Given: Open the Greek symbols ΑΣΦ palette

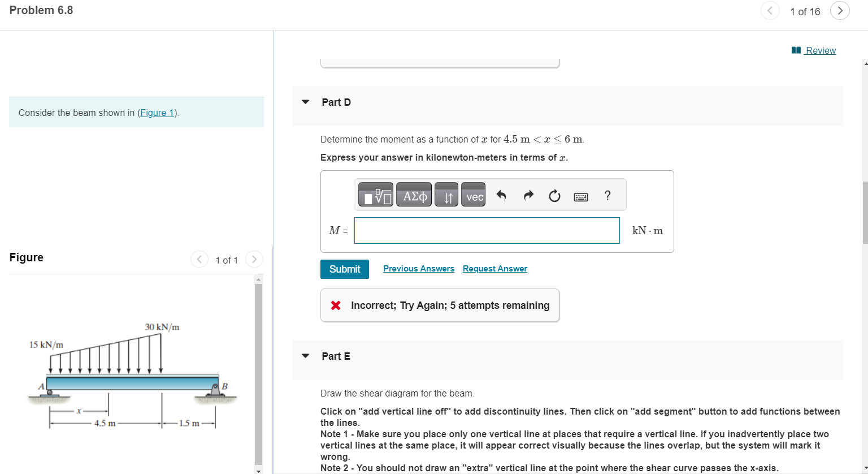Looking at the screenshot, I should tap(413, 195).
